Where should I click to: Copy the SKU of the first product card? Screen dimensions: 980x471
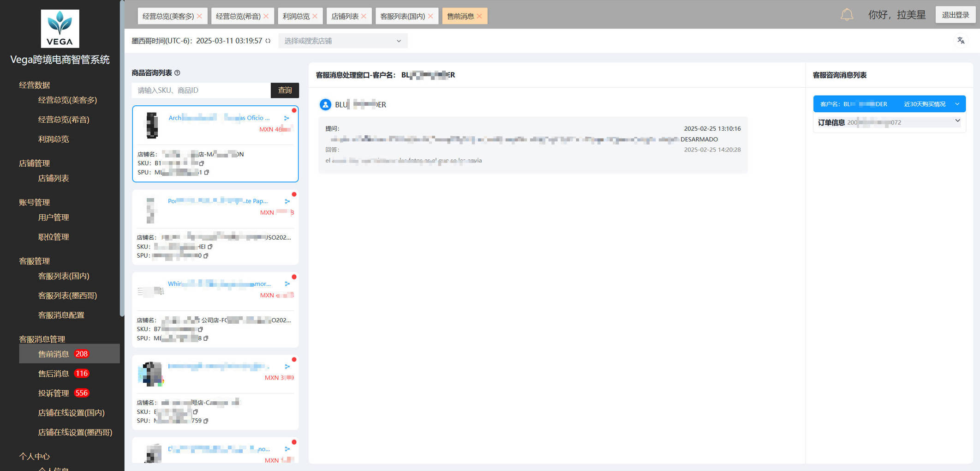202,163
